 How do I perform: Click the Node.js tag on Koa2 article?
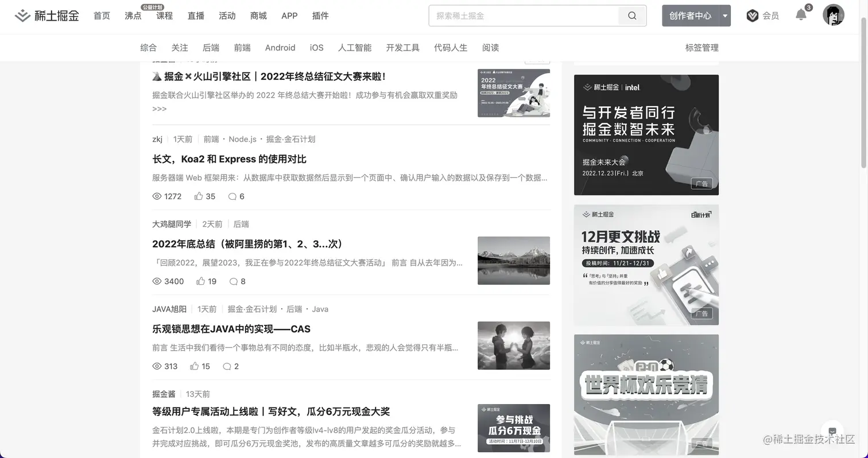click(242, 139)
